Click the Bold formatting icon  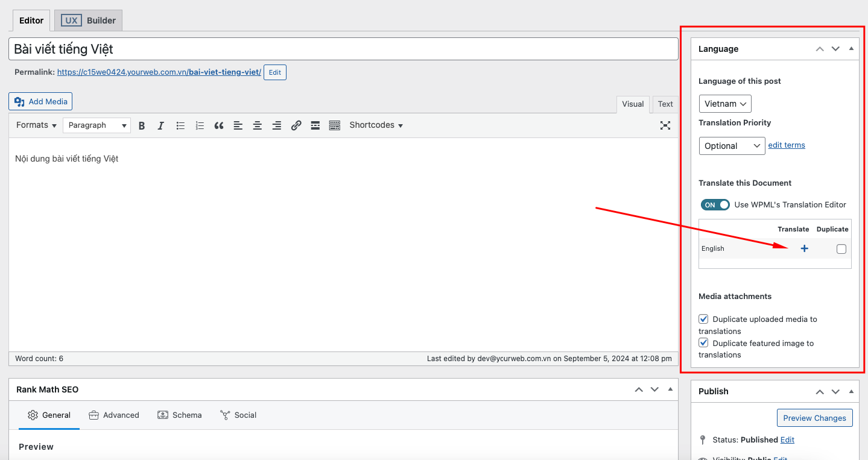click(x=142, y=125)
